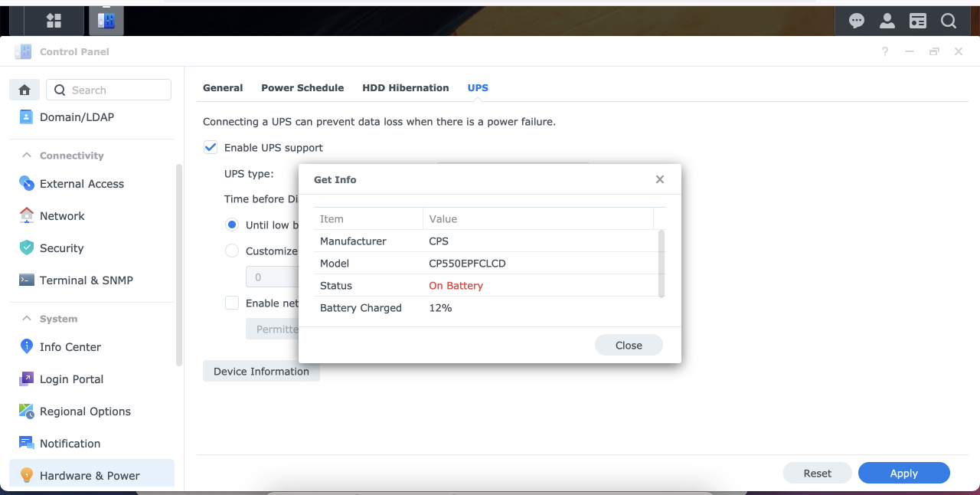This screenshot has height=495, width=980.
Task: Click the Control Panel search field
Action: point(109,90)
